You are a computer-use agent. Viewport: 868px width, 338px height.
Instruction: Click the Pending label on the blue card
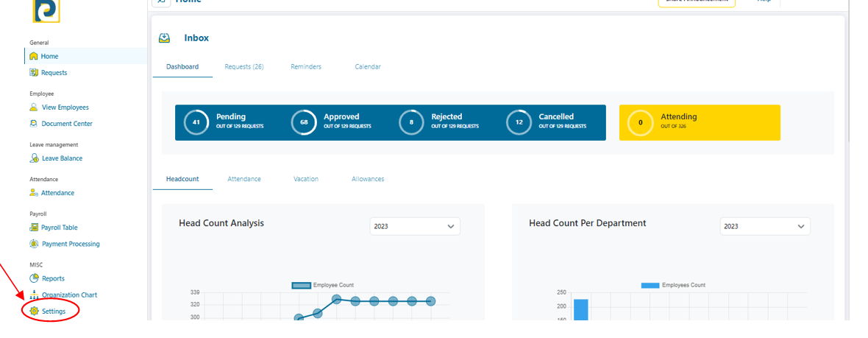[231, 117]
